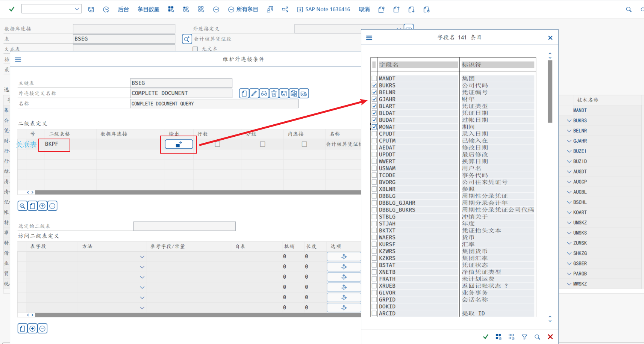The height and width of the screenshot is (344, 644).
Task: Click the save icon in the main toolbar
Action: [91, 9]
